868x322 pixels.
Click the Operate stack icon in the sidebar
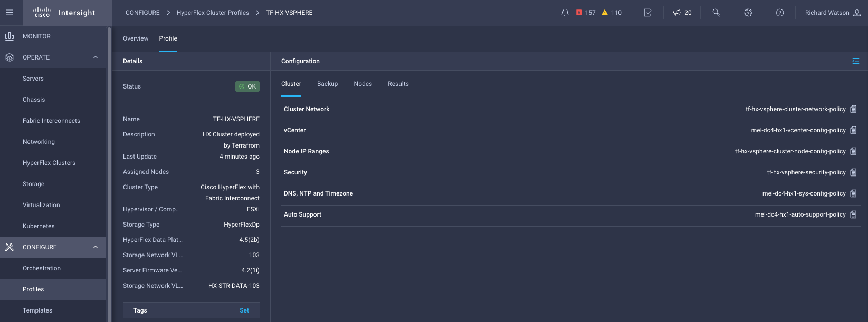click(x=9, y=57)
